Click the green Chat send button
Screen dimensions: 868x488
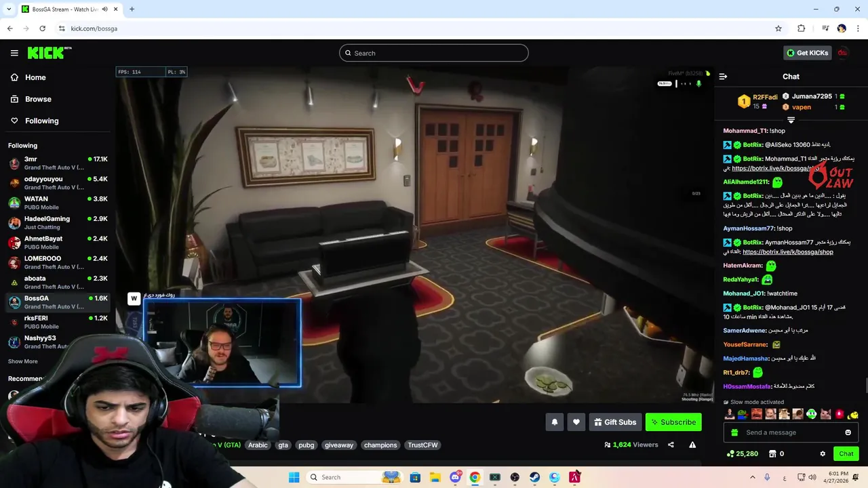(846, 454)
